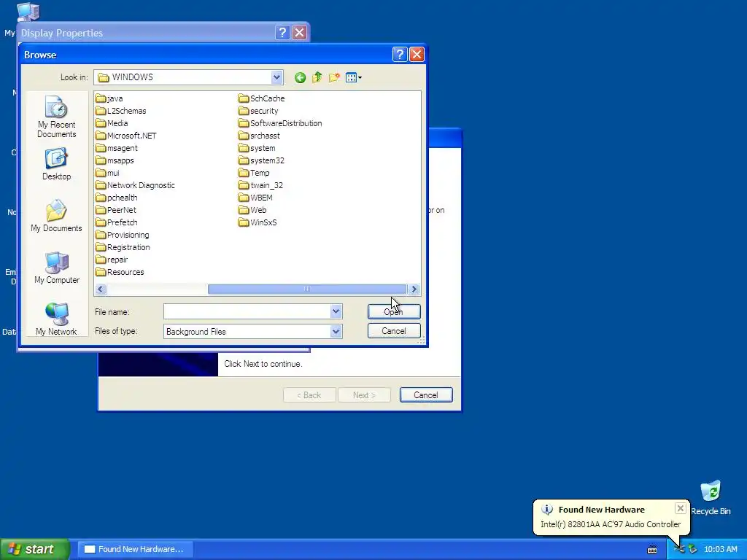The height and width of the screenshot is (560, 747).
Task: Select the repair folder
Action: (x=112, y=260)
